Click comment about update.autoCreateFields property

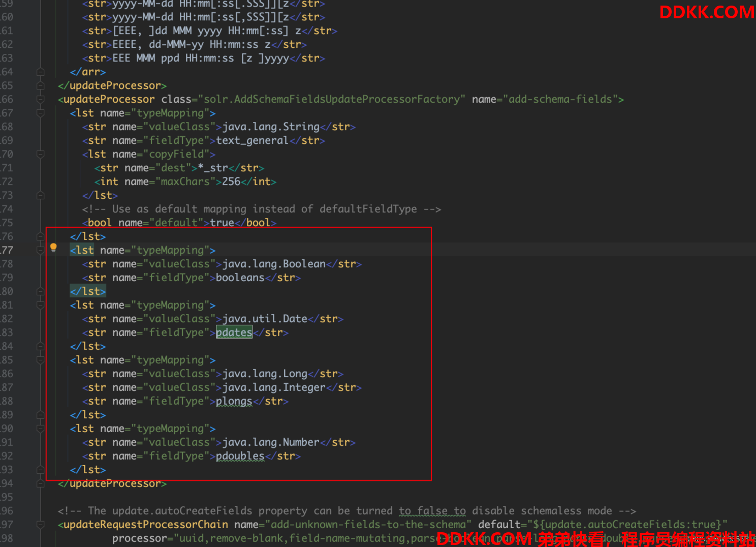(x=347, y=511)
